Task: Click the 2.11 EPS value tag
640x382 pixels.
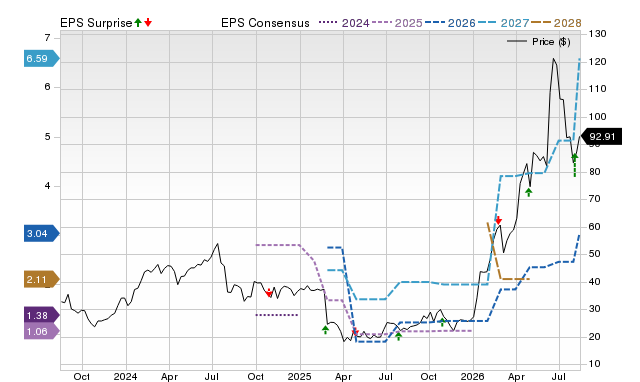Action: point(42,280)
